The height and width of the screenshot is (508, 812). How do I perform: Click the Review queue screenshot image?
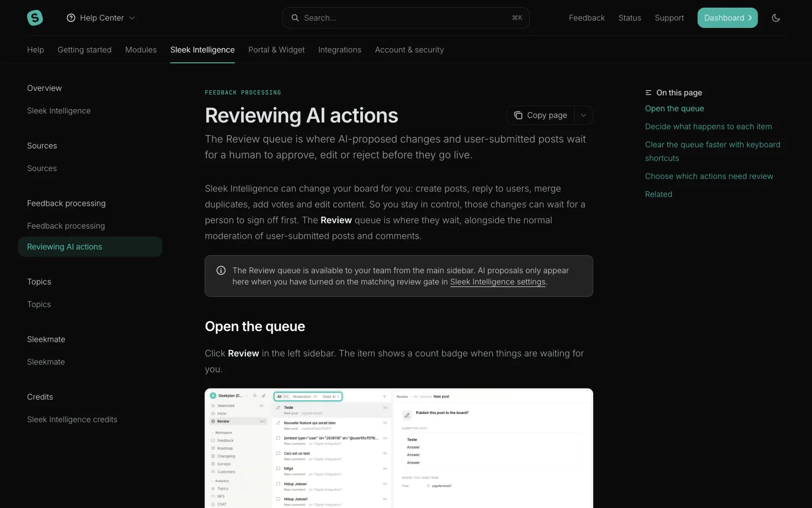(x=399, y=448)
